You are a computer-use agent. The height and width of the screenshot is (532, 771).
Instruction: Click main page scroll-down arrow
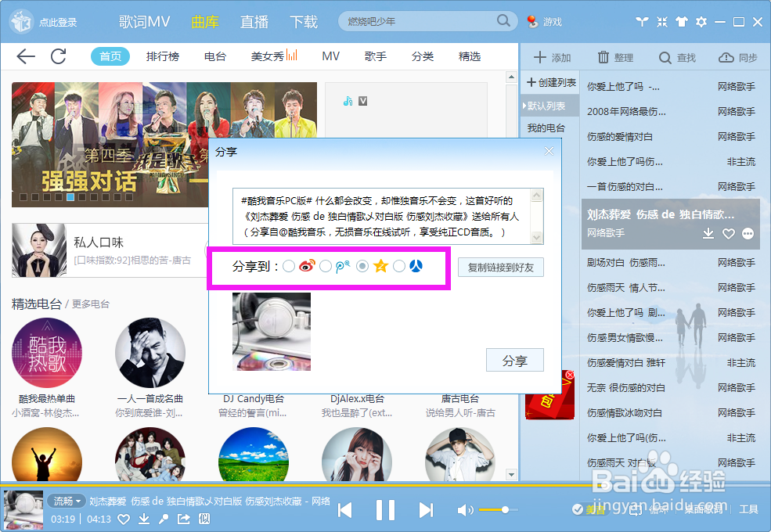pos(511,474)
